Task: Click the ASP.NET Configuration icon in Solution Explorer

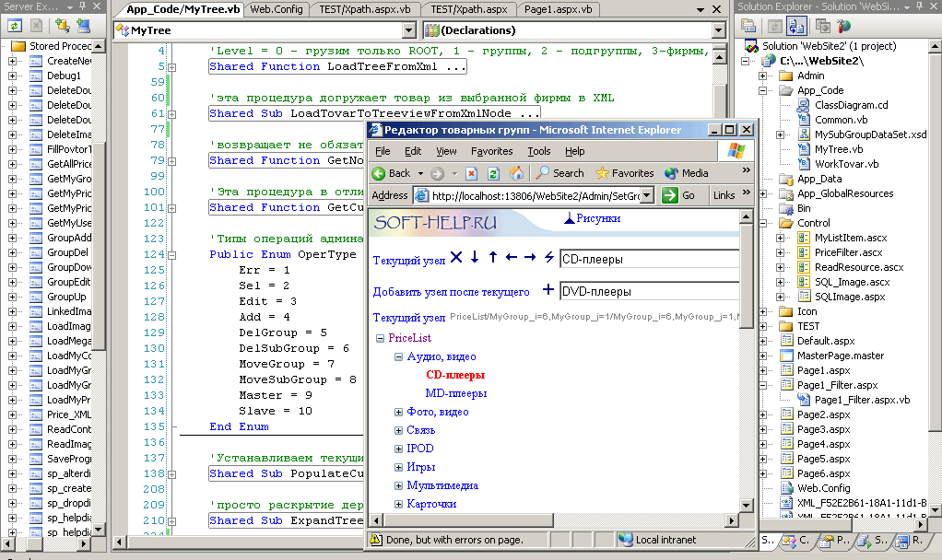Action: pyautogui.click(x=844, y=25)
